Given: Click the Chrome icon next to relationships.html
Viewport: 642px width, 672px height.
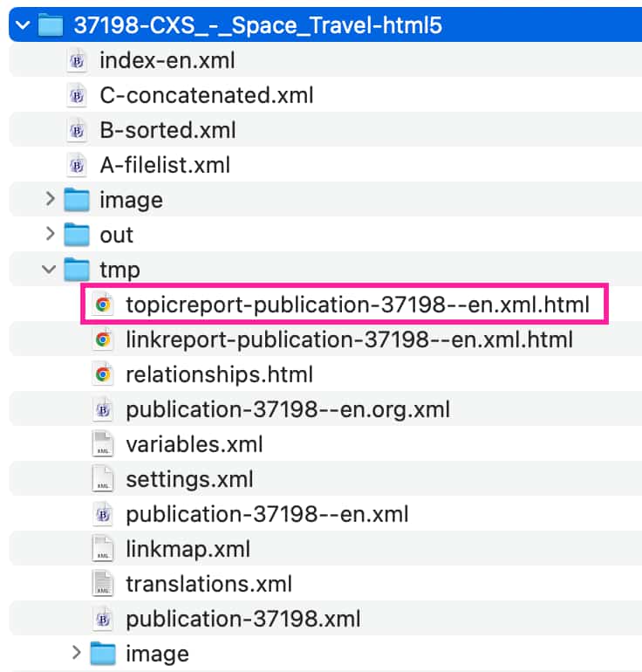Looking at the screenshot, I should [x=103, y=374].
